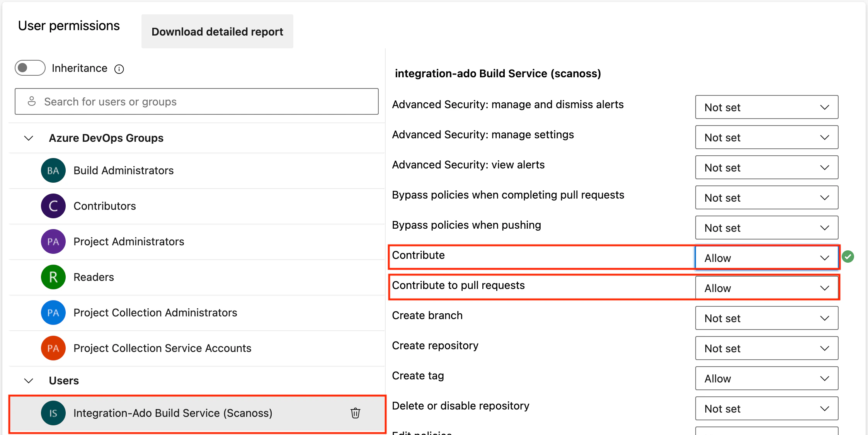This screenshot has height=435, width=868.
Task: Open the Create tag Allow dropdown
Action: tap(766, 378)
